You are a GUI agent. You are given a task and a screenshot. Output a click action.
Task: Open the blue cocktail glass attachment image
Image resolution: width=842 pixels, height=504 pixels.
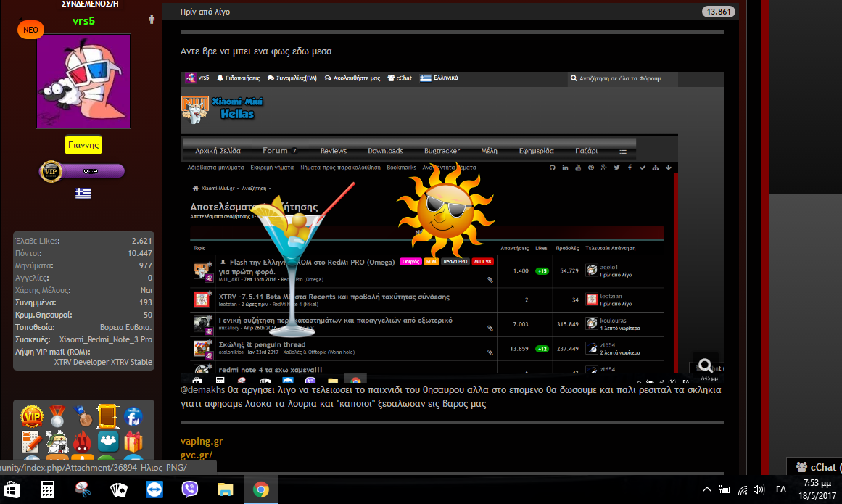click(303, 260)
